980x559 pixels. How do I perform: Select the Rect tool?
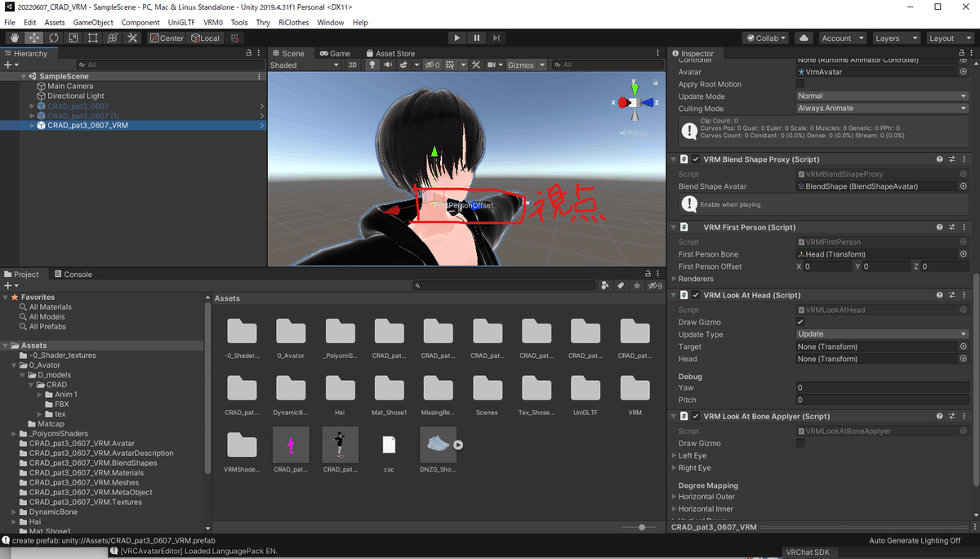point(93,38)
